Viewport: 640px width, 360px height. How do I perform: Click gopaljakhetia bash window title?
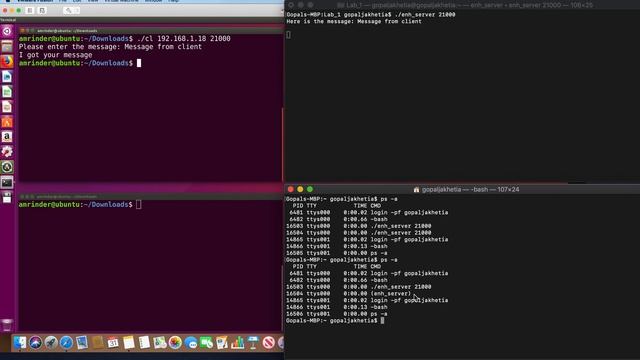(470, 189)
